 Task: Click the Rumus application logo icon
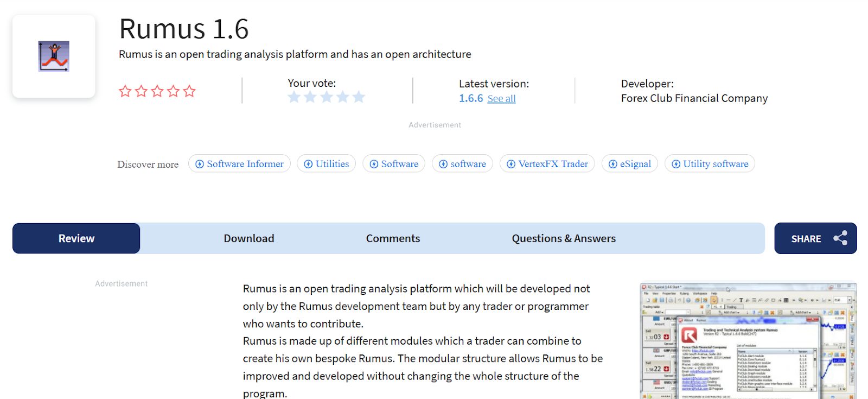54,56
